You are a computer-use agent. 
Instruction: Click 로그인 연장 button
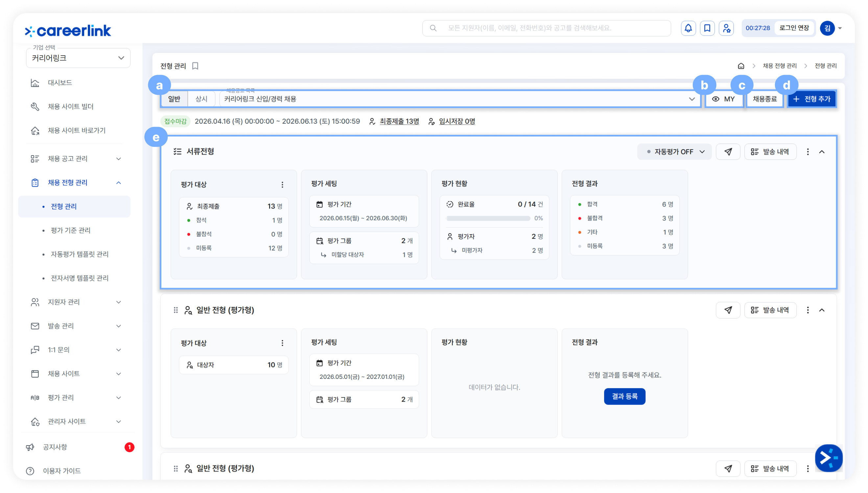click(x=794, y=28)
